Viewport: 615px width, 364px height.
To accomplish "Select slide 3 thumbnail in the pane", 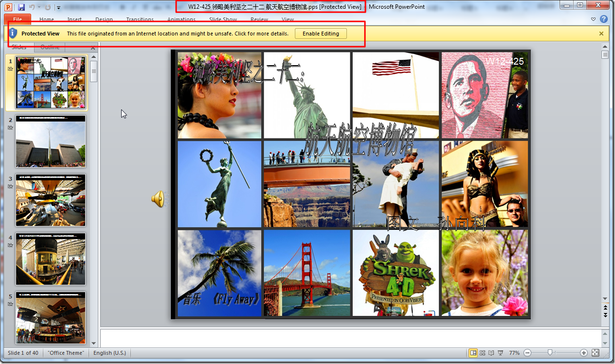I will tap(51, 200).
